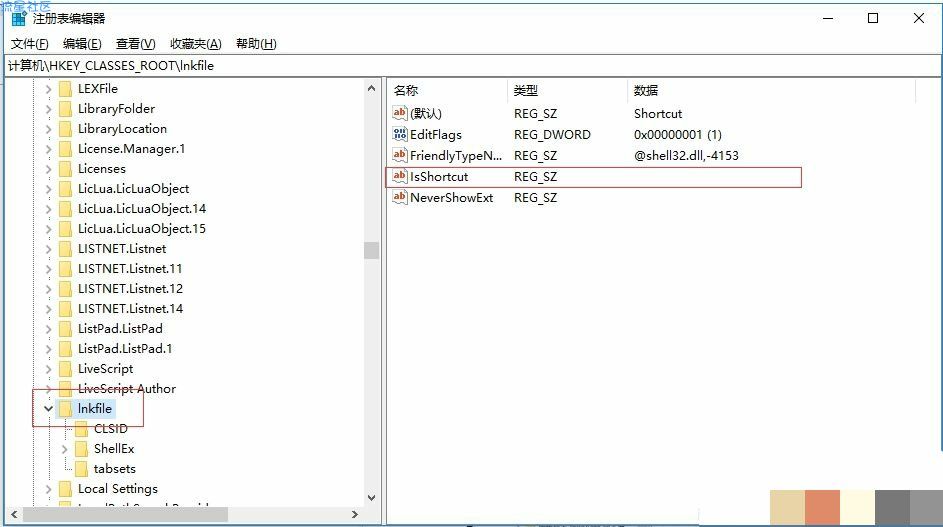Image resolution: width=943 pixels, height=527 pixels.
Task: Click the lnkfile folder icon
Action: pyautogui.click(x=66, y=409)
